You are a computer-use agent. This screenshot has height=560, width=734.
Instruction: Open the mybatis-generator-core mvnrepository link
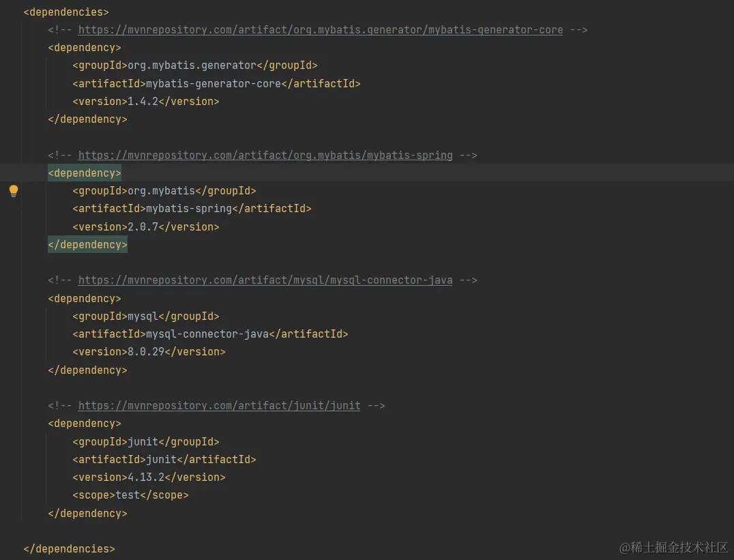[x=320, y=30]
